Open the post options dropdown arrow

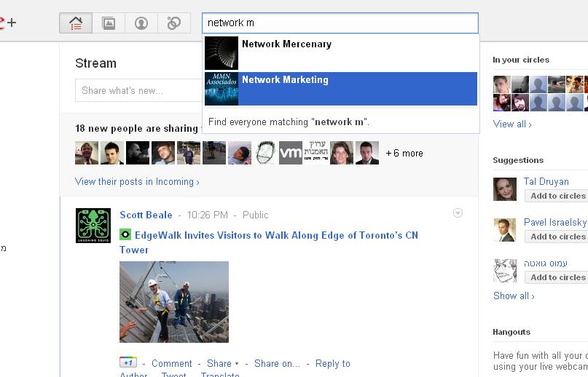[458, 213]
